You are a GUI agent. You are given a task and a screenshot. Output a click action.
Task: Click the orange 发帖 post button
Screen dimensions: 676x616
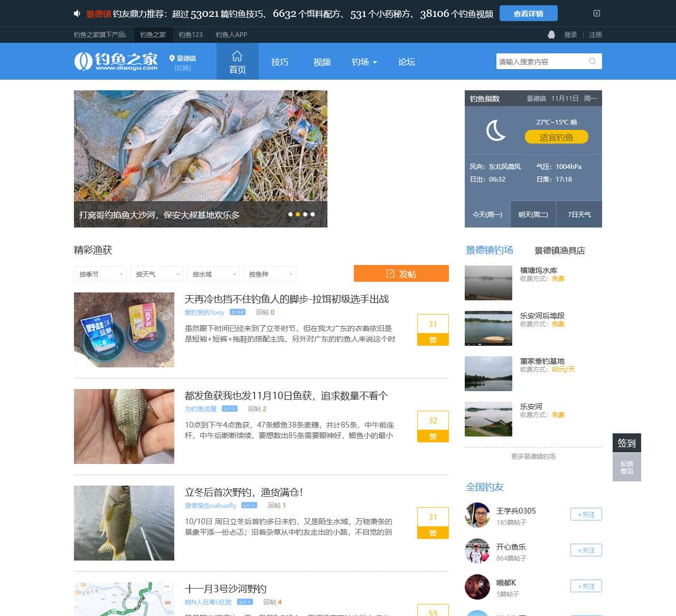point(401,273)
